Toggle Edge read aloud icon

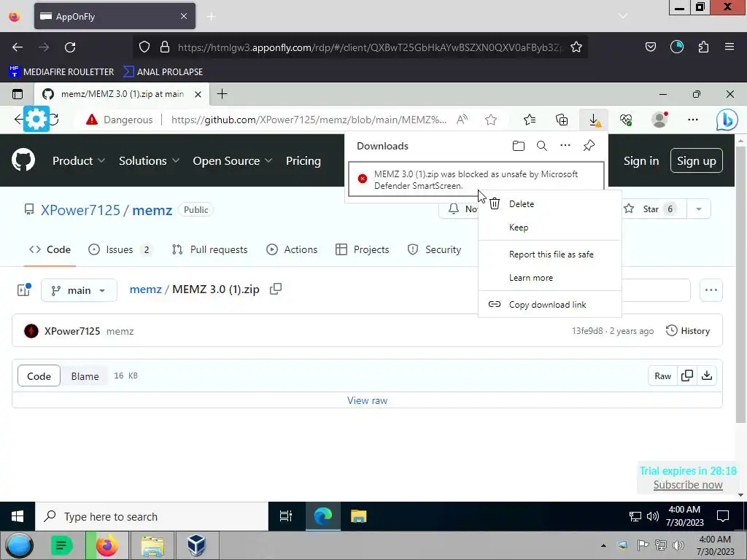[462, 120]
